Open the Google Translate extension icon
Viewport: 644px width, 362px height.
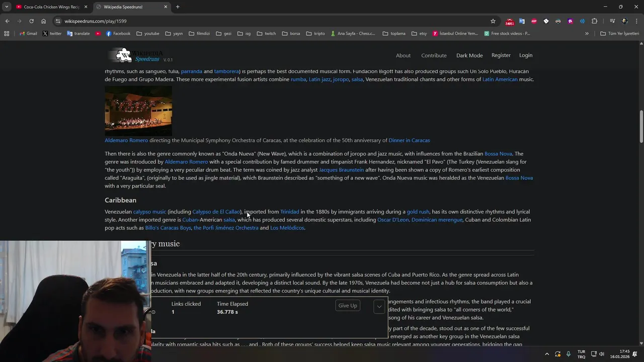[x=522, y=21]
